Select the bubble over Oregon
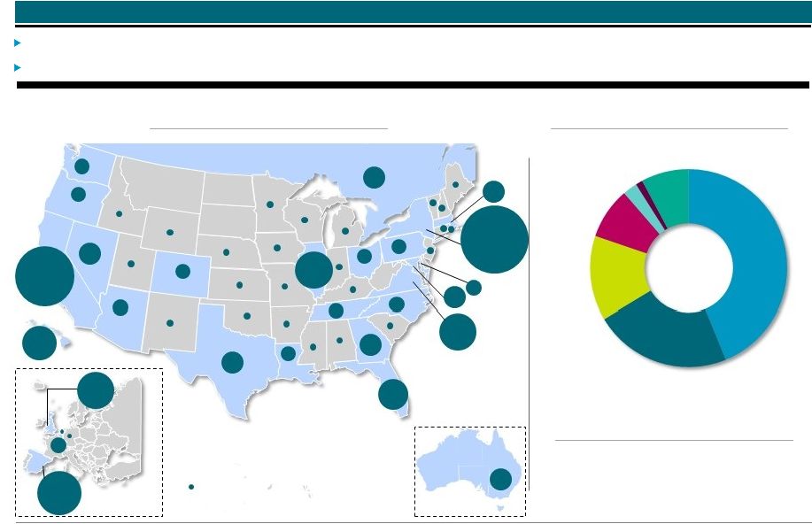The width and height of the screenshot is (812, 524). point(78,194)
